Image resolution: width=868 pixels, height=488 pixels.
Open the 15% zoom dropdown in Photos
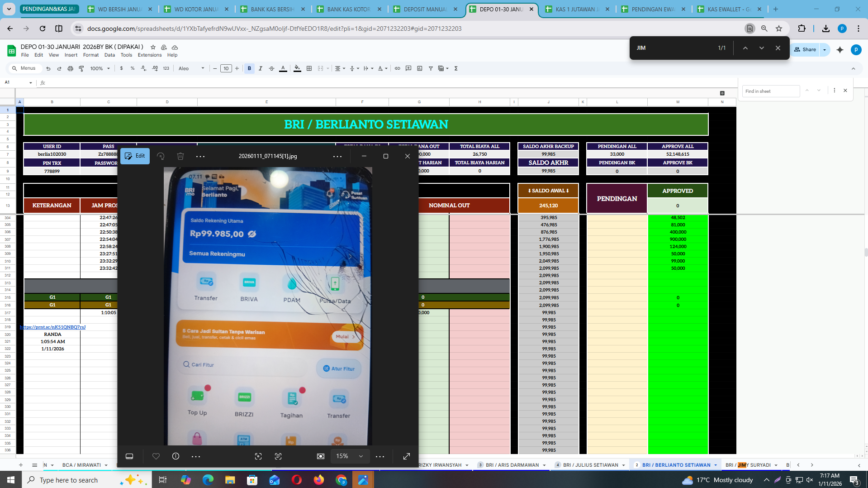click(x=350, y=456)
